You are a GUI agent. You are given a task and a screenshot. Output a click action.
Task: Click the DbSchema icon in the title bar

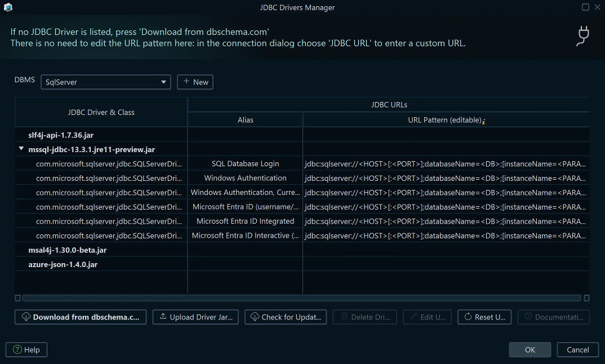[8, 7]
